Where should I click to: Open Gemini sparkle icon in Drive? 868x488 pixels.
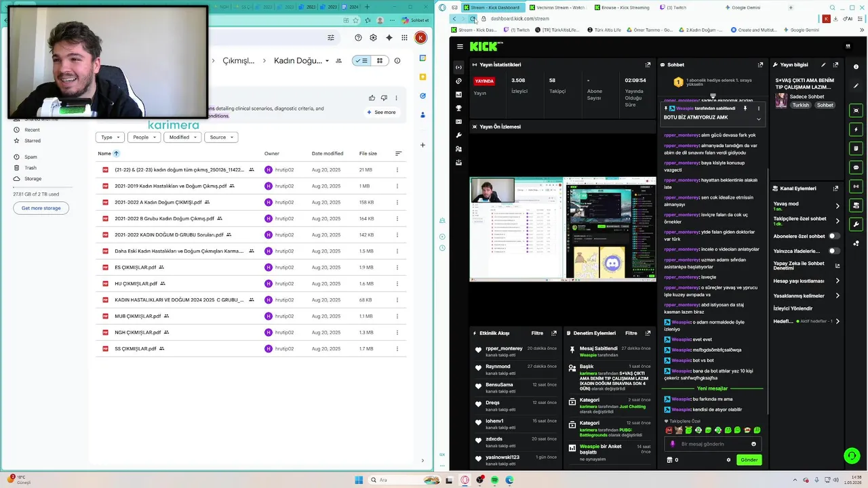pos(389,38)
